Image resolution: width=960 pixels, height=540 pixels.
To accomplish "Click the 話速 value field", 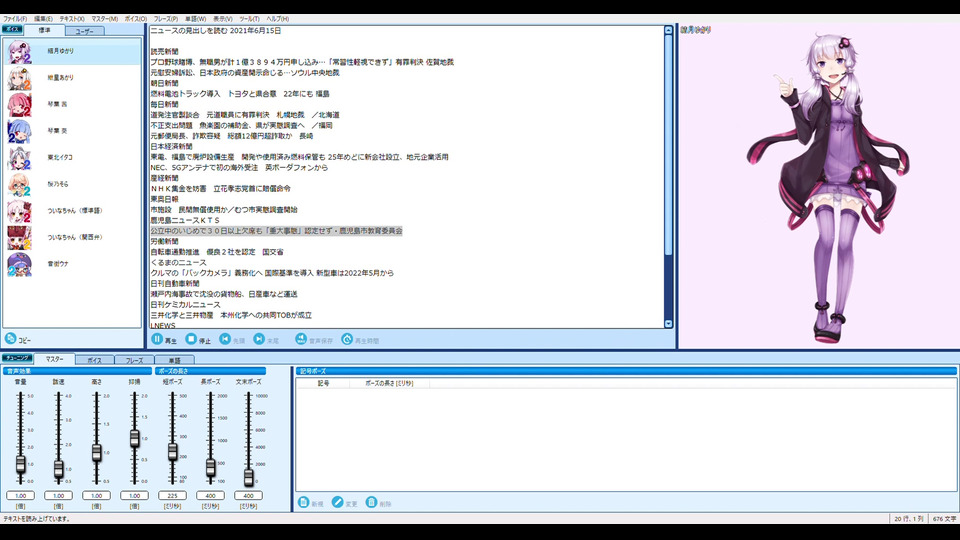I will pos(58,495).
